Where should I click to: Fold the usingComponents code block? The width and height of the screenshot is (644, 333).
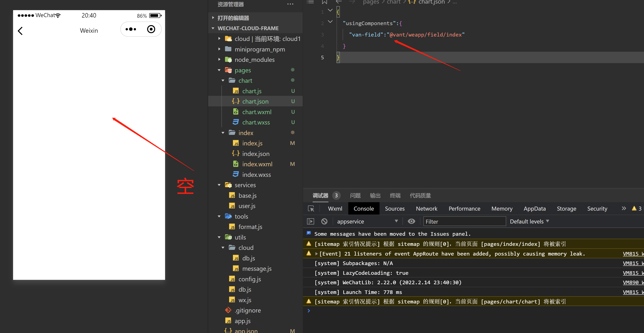(330, 22)
